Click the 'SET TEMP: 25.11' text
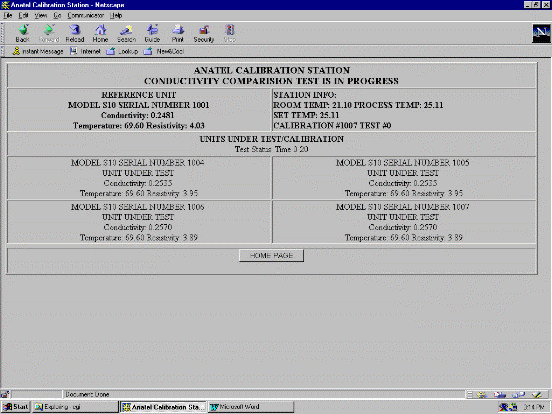Viewport: 552px width, 414px height. 306,115
